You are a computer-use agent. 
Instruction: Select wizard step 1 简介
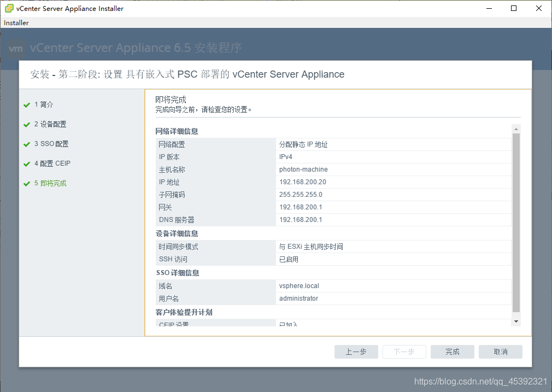pos(44,104)
